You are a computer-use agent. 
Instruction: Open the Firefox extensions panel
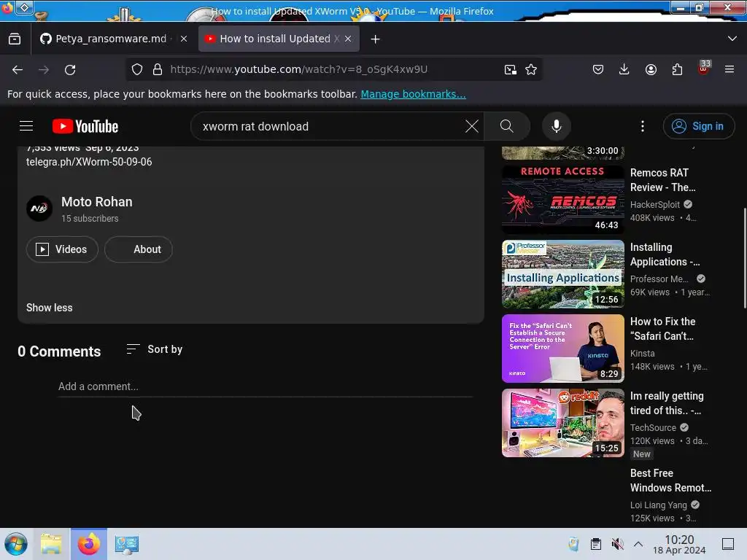pos(677,69)
